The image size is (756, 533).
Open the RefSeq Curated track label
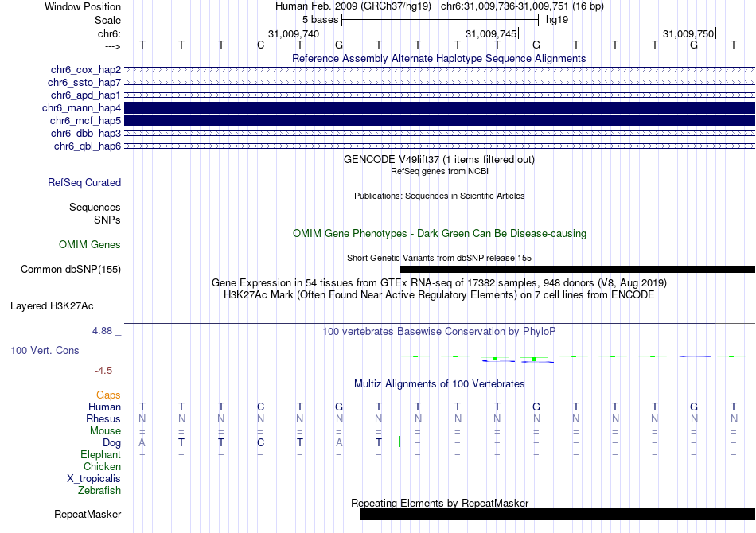pos(84,183)
